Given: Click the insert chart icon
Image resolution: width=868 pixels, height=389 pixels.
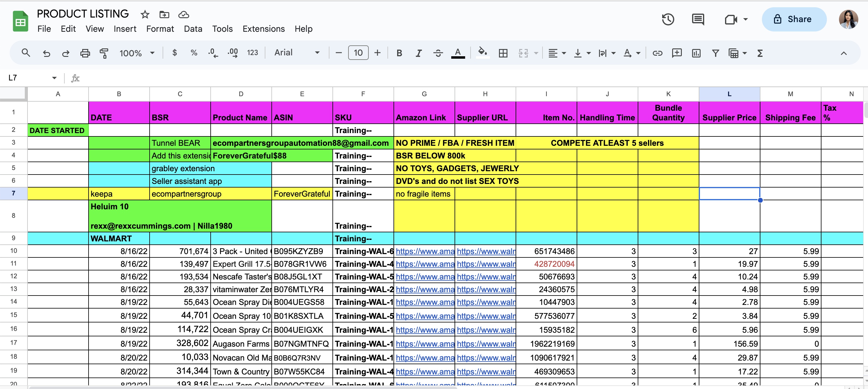Looking at the screenshot, I should [x=696, y=53].
